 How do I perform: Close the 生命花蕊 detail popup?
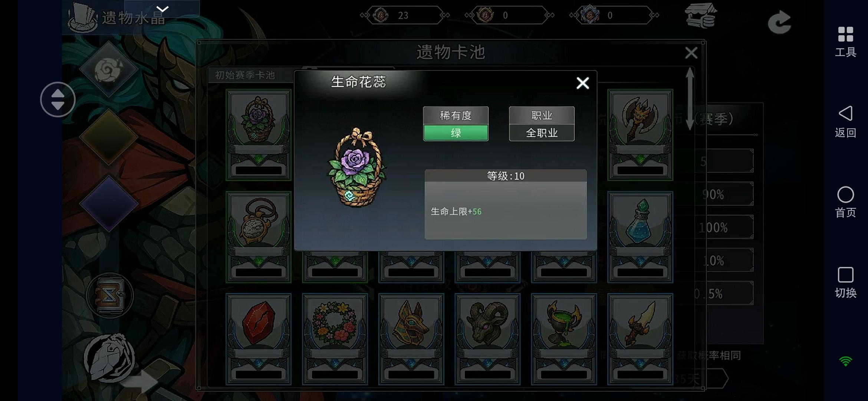pyautogui.click(x=582, y=83)
